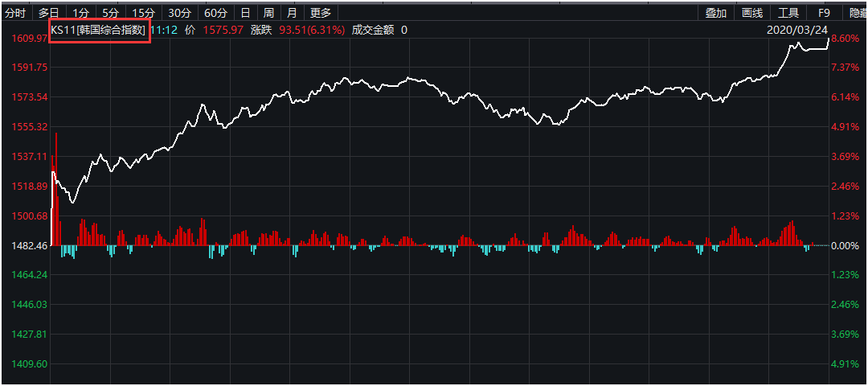Click the 2020/03/24 date label
The image size is (868, 386).
point(797,30)
